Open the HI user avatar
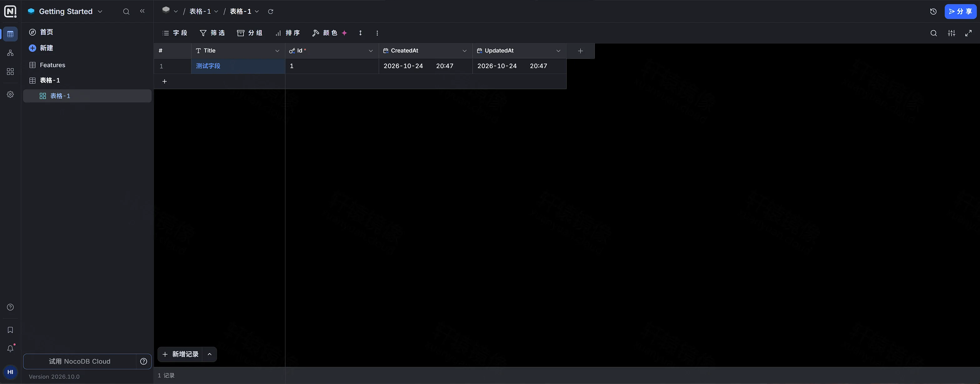Image resolution: width=980 pixels, height=384 pixels. coord(10,372)
